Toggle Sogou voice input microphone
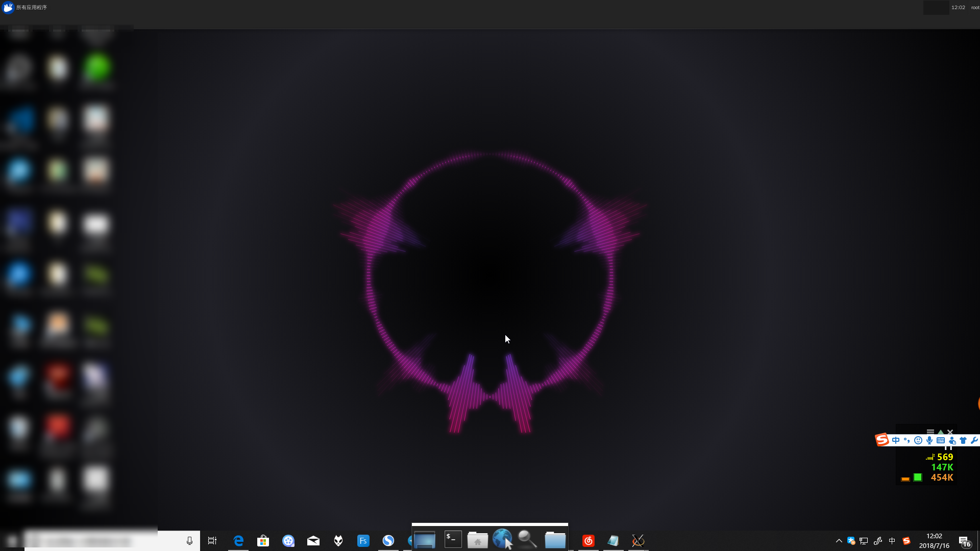Viewport: 980px width, 551px height. (929, 440)
